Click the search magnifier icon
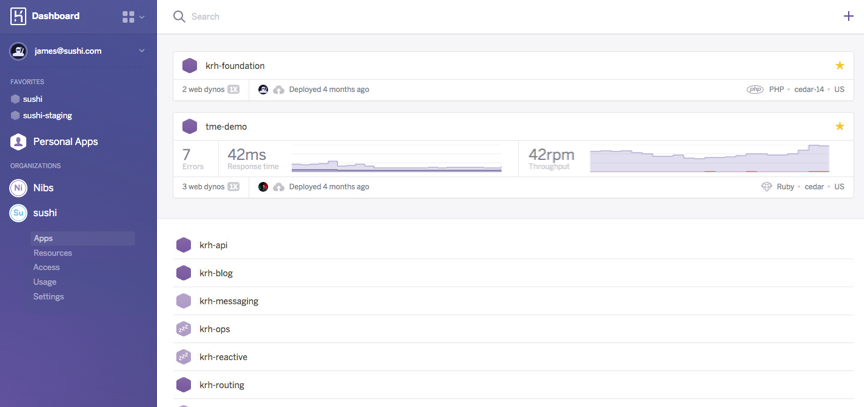The width and height of the screenshot is (864, 407). click(179, 17)
